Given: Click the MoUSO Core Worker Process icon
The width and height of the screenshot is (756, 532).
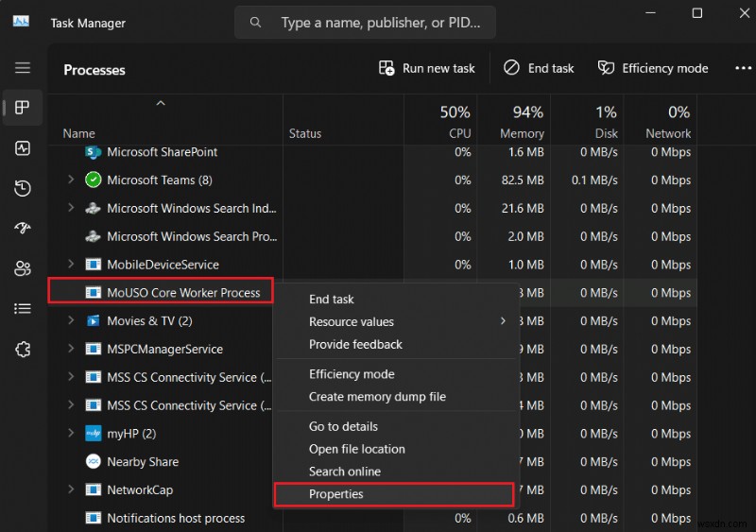Looking at the screenshot, I should (93, 292).
